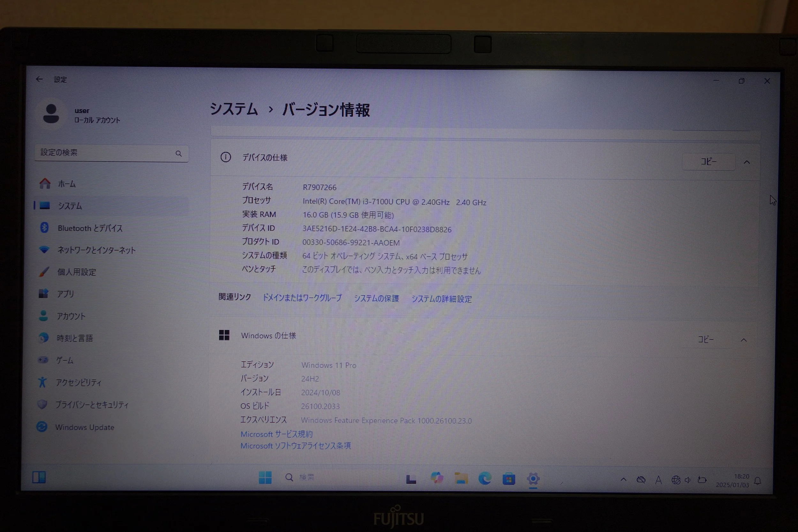798x532 pixels.
Task: Copy device specifications with コピー button
Action: [x=708, y=162]
